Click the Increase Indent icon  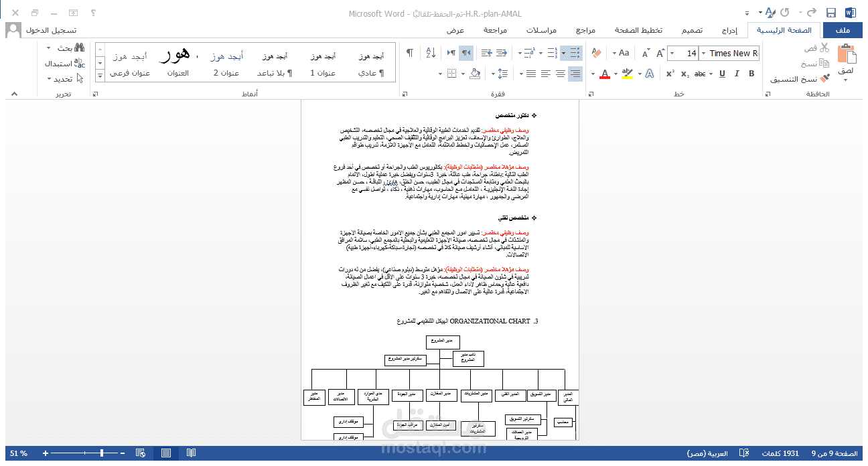(487, 53)
